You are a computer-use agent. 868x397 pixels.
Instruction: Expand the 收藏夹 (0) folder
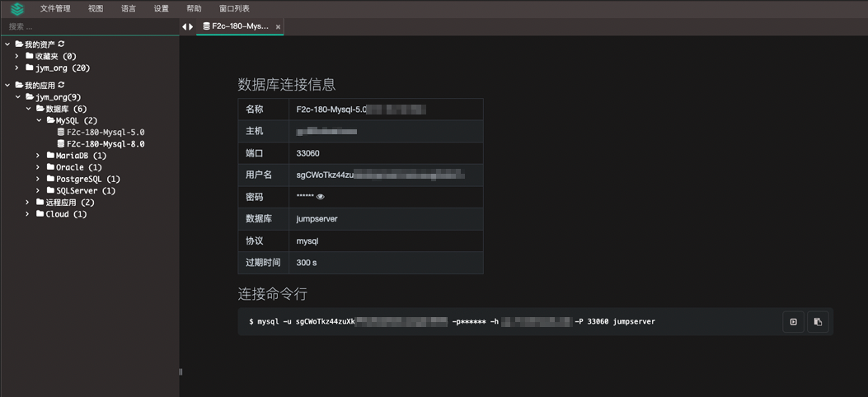[17, 57]
